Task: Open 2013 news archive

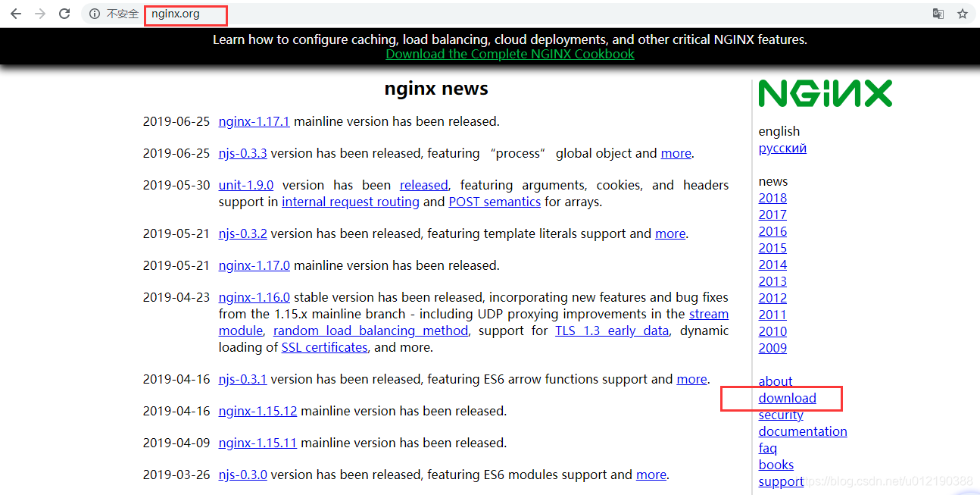Action: coord(772,281)
